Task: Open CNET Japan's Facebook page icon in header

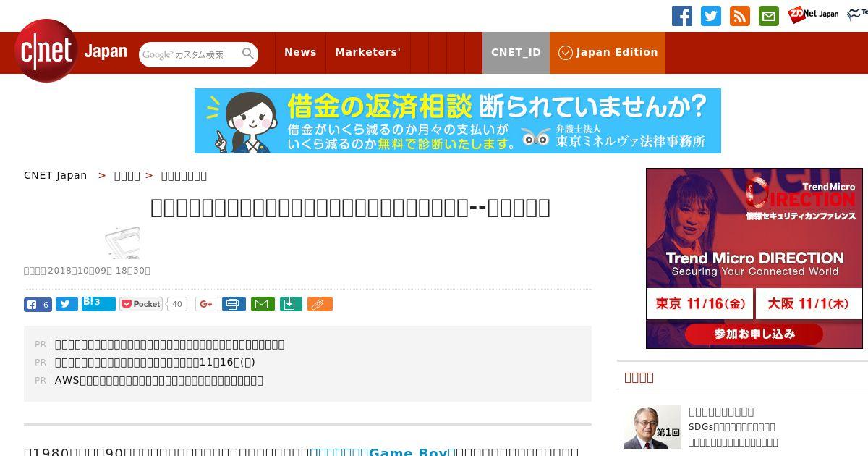Action: (x=682, y=16)
